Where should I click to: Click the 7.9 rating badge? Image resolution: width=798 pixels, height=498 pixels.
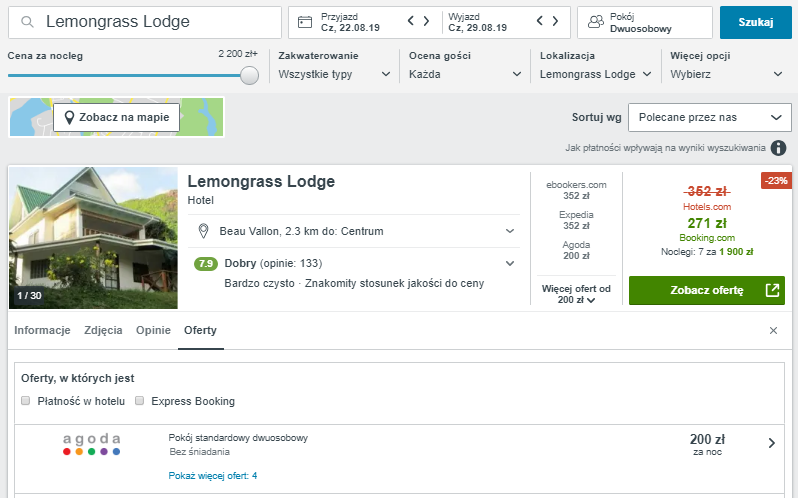coord(206,263)
